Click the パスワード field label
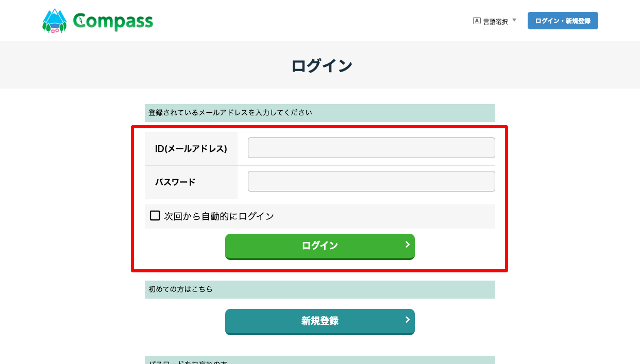The width and height of the screenshot is (640, 364). [x=175, y=182]
